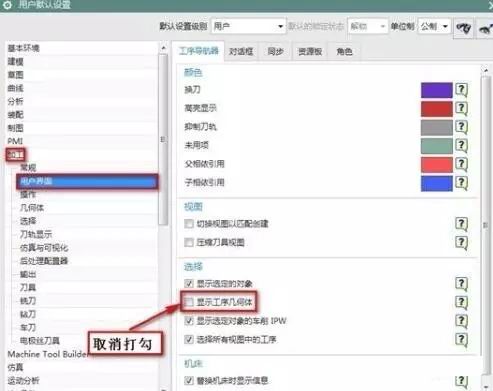Click help icon for 换刀 color
The width and height of the screenshot is (493, 391).
pos(461,90)
